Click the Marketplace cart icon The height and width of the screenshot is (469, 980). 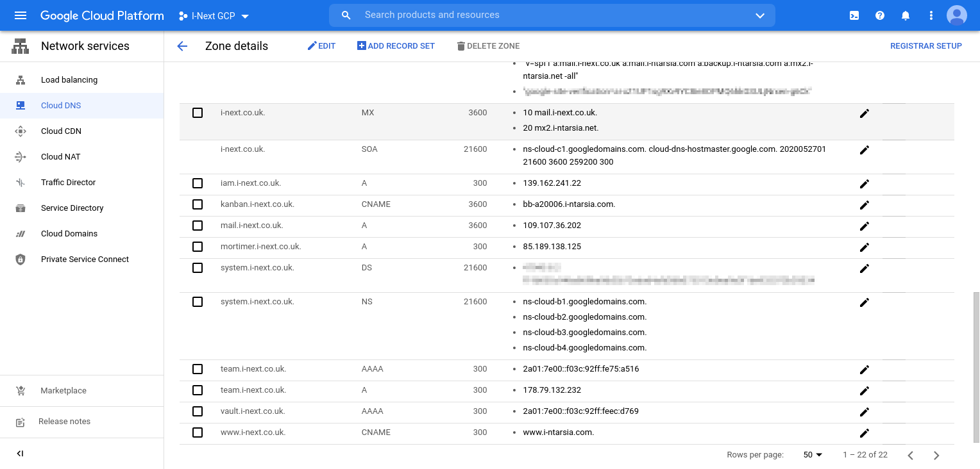pyautogui.click(x=21, y=391)
